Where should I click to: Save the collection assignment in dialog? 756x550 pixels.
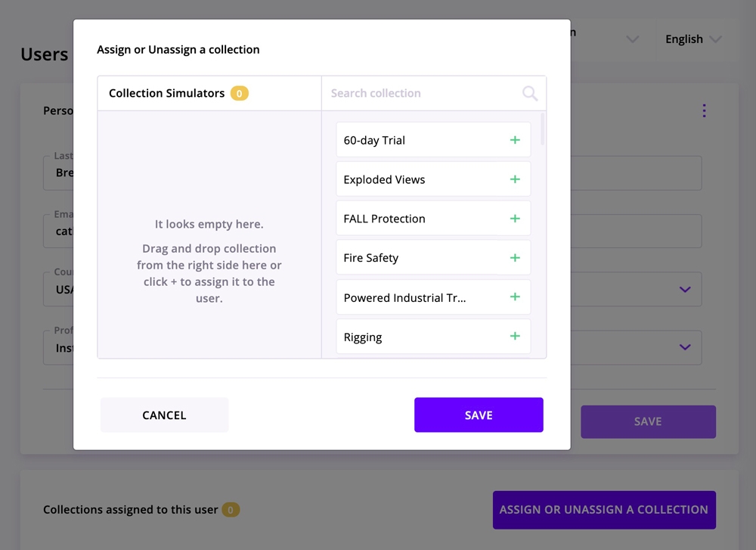[479, 415]
